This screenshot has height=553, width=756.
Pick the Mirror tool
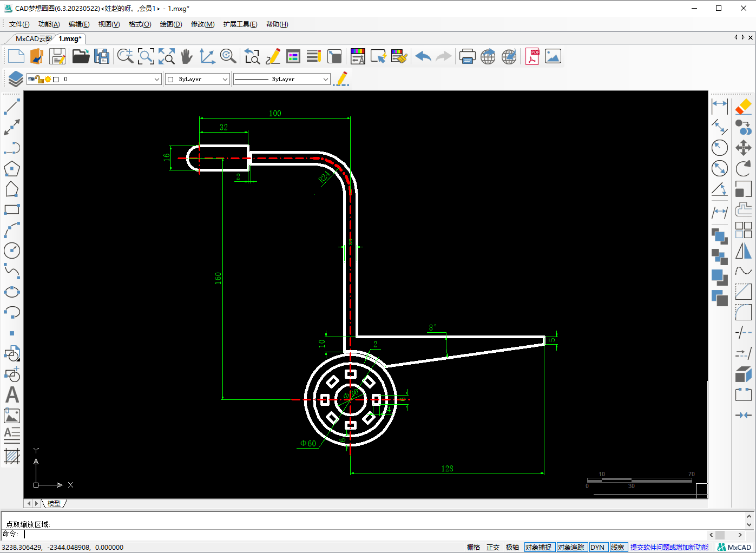pyautogui.click(x=744, y=251)
